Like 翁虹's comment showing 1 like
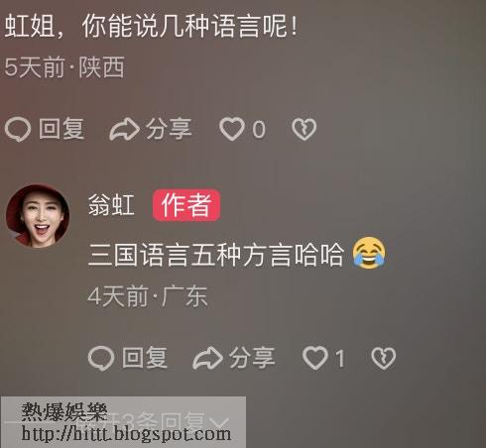 315,358
